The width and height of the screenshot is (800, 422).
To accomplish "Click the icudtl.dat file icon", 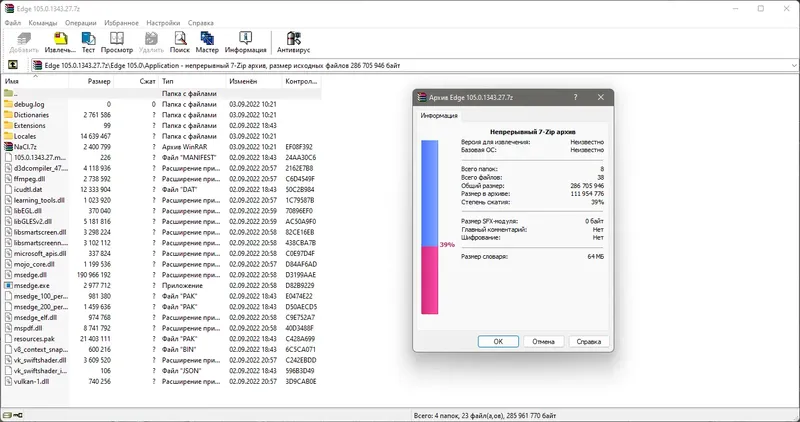I will (8, 189).
